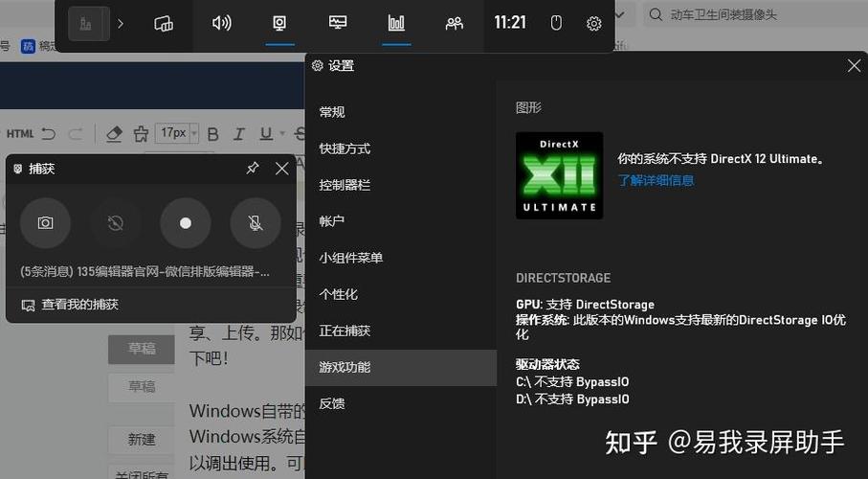The image size is (868, 479).
Task: Click the 135编辑器 window title in Capture
Action: (145, 272)
